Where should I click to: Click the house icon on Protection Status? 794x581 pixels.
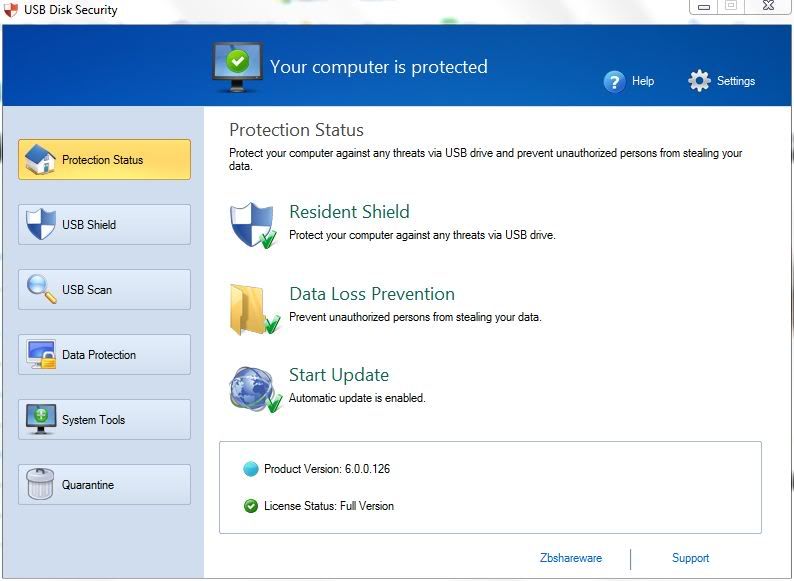[x=40, y=160]
